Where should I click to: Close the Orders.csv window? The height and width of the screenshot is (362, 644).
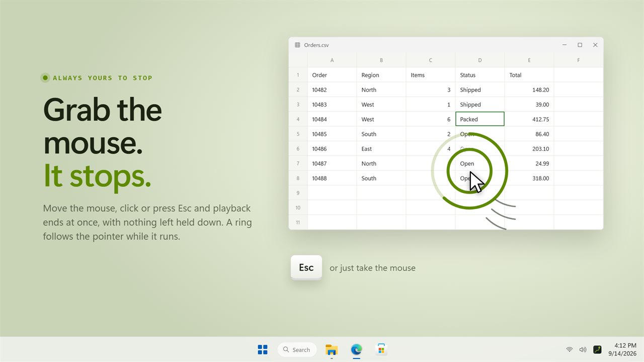click(x=595, y=45)
